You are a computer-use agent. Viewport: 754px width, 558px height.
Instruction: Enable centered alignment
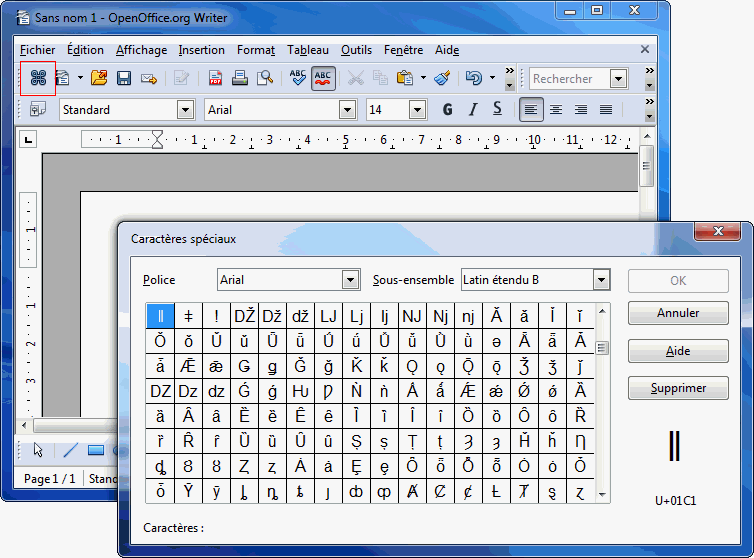(556, 110)
